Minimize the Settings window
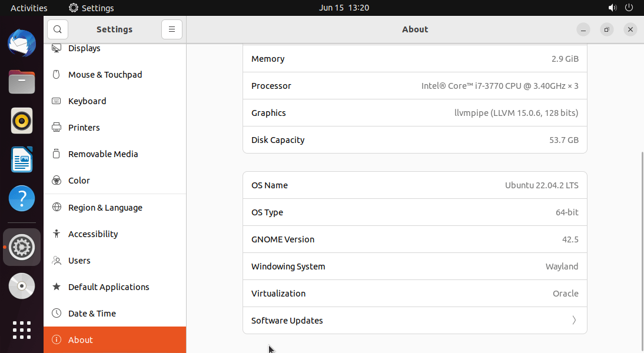Viewport: 644px width, 353px height. [x=583, y=29]
